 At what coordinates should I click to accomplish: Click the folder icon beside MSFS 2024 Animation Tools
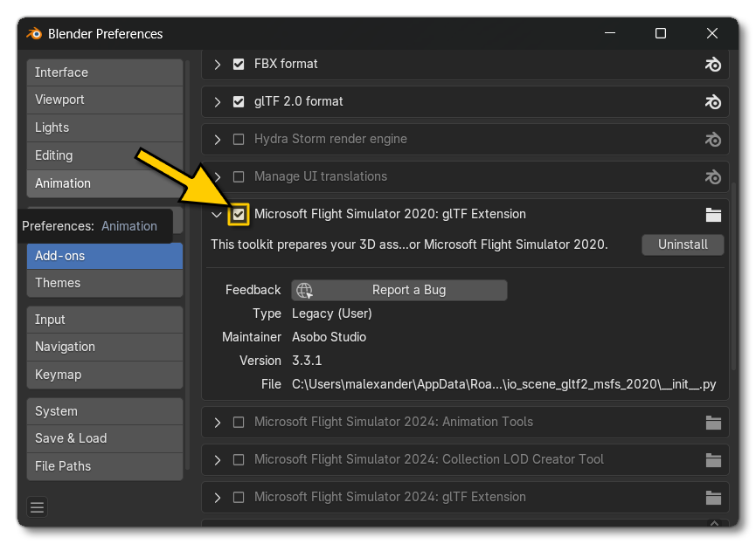[x=713, y=422]
